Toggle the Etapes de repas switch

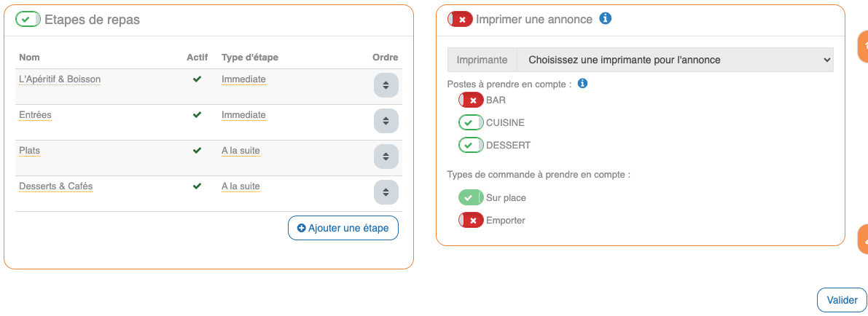(28, 20)
